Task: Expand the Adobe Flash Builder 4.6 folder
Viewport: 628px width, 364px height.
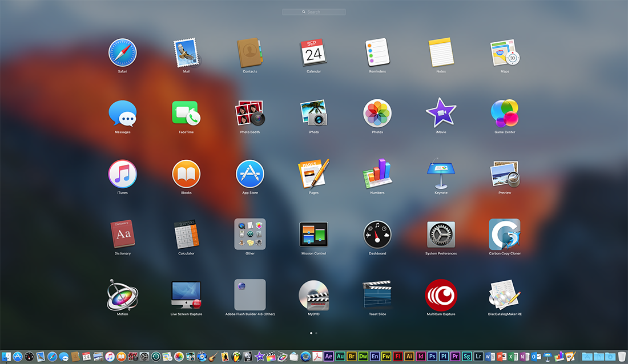Action: click(x=249, y=295)
